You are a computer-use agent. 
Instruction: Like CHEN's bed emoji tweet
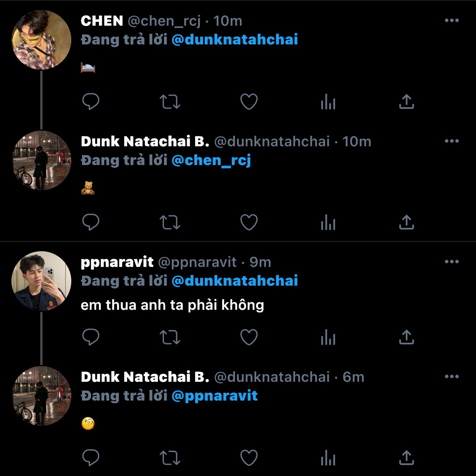(x=249, y=102)
